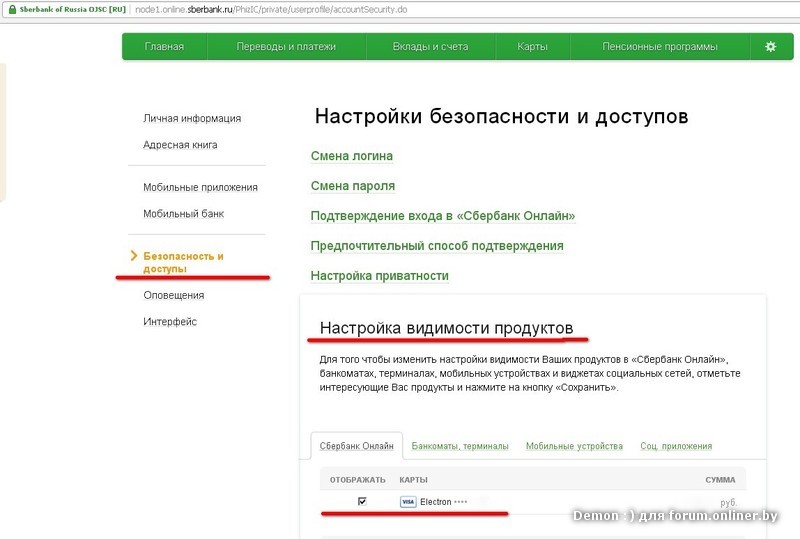This screenshot has width=800, height=539.
Task: Switch to Банкоматы, терминалы tab
Action: click(x=460, y=446)
